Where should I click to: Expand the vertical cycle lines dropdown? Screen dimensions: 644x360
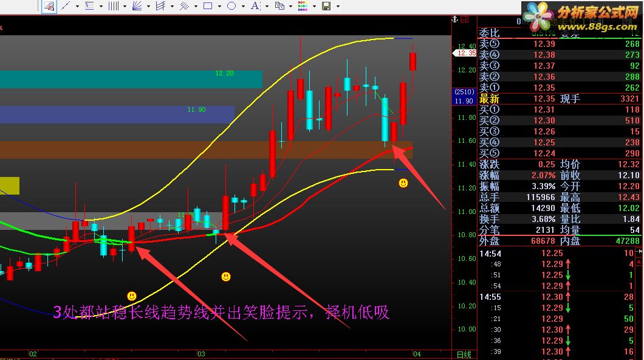(x=125, y=6)
